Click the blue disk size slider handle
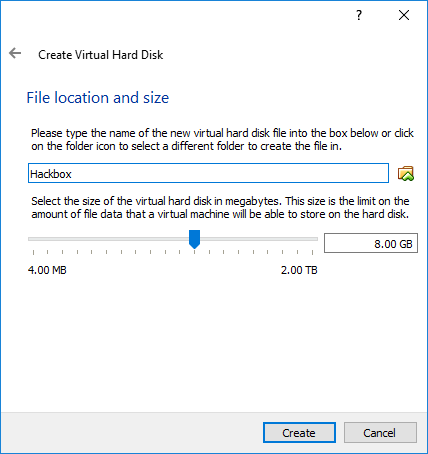This screenshot has height=454, width=428. point(194,239)
